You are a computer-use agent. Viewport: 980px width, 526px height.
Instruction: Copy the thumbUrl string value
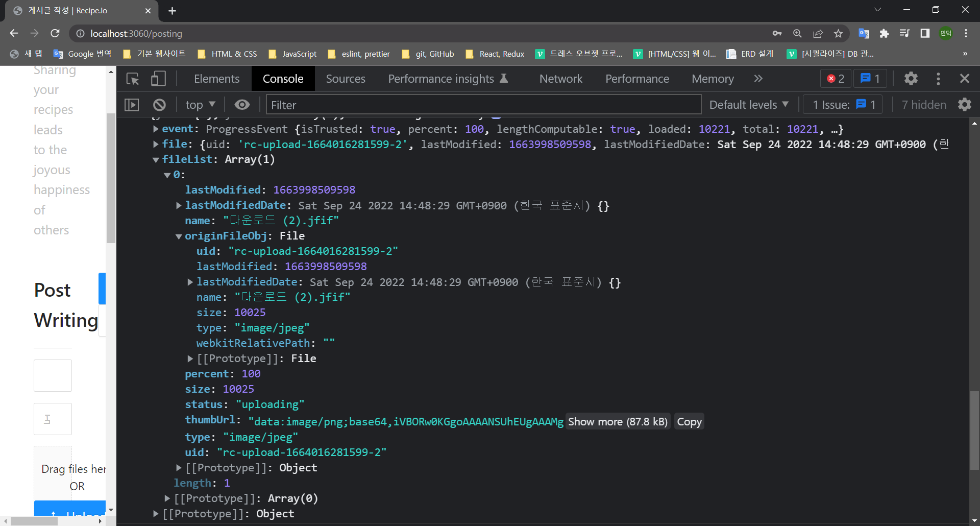point(689,422)
